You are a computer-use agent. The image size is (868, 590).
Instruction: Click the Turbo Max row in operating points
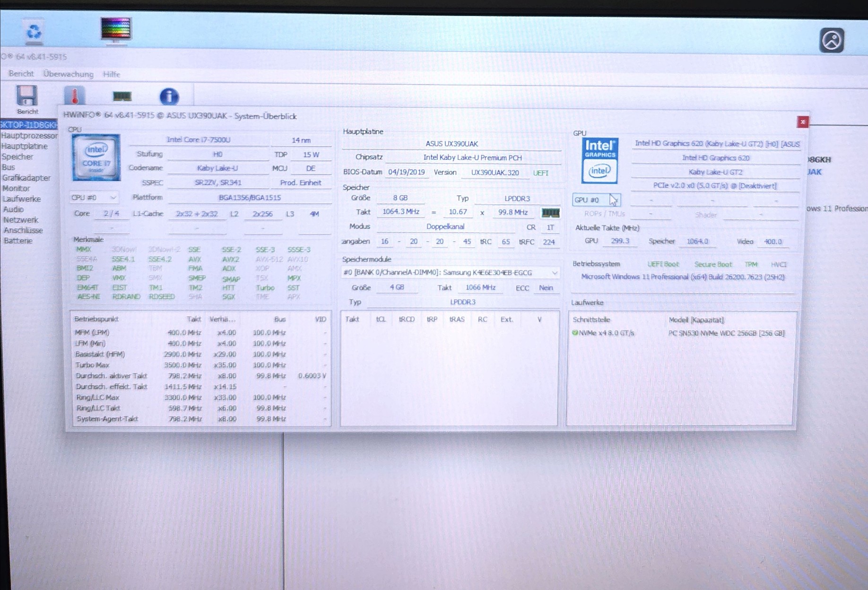(x=200, y=365)
